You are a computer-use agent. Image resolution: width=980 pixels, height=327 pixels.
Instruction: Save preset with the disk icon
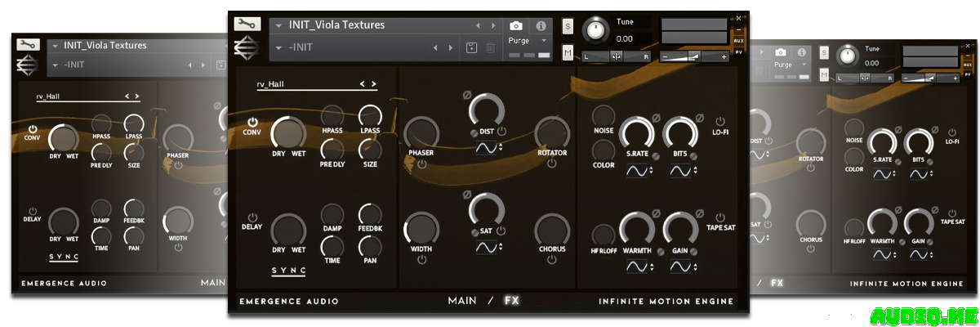472,48
